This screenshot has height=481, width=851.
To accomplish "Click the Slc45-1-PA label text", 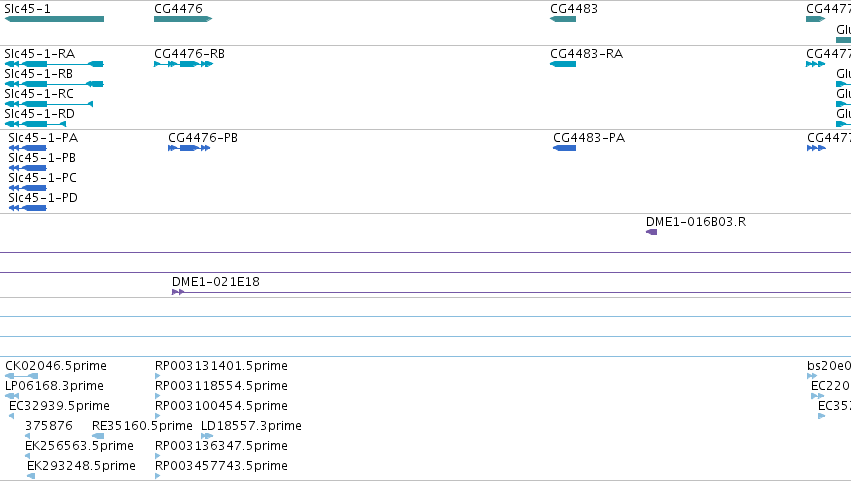I will pyautogui.click(x=43, y=138).
